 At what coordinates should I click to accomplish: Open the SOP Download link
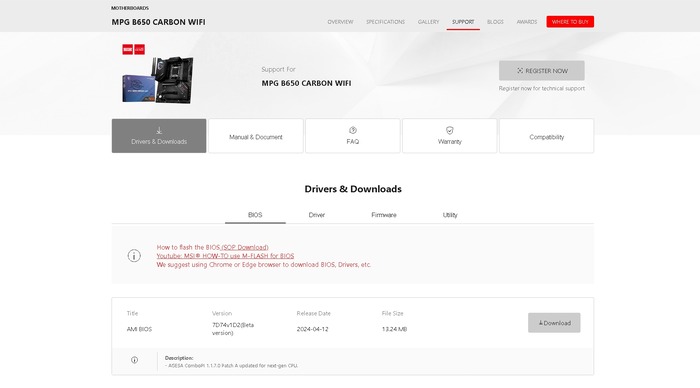(245, 247)
